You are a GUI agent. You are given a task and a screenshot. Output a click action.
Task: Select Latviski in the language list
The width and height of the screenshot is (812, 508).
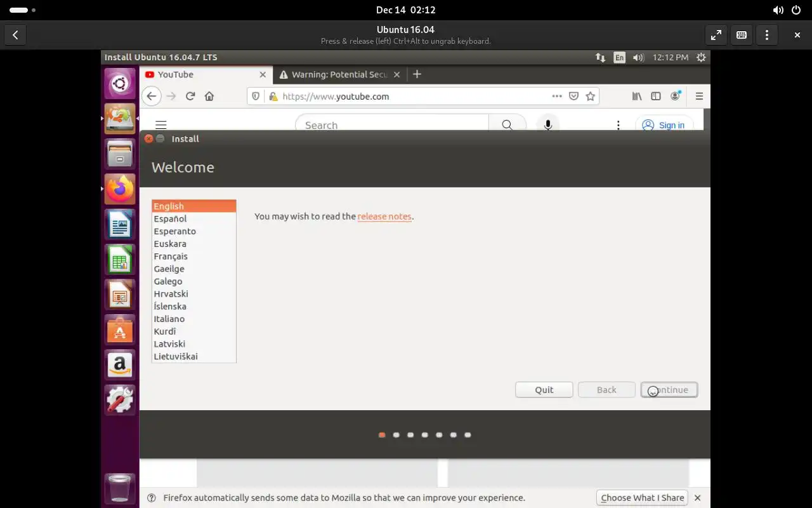pyautogui.click(x=194, y=344)
